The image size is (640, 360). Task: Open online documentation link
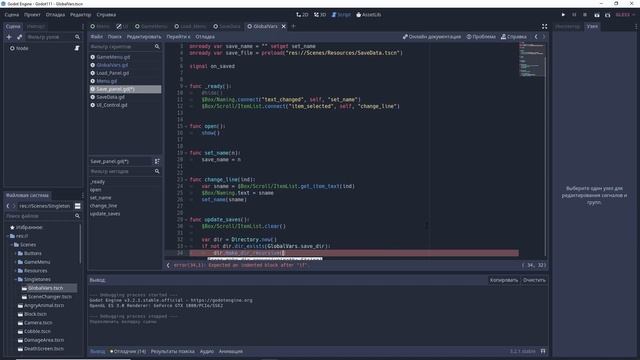(432, 37)
